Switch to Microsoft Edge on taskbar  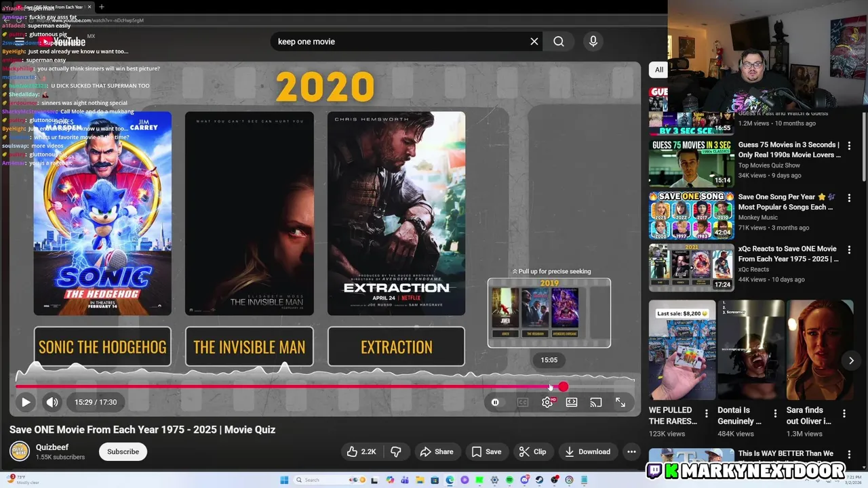pyautogui.click(x=450, y=480)
